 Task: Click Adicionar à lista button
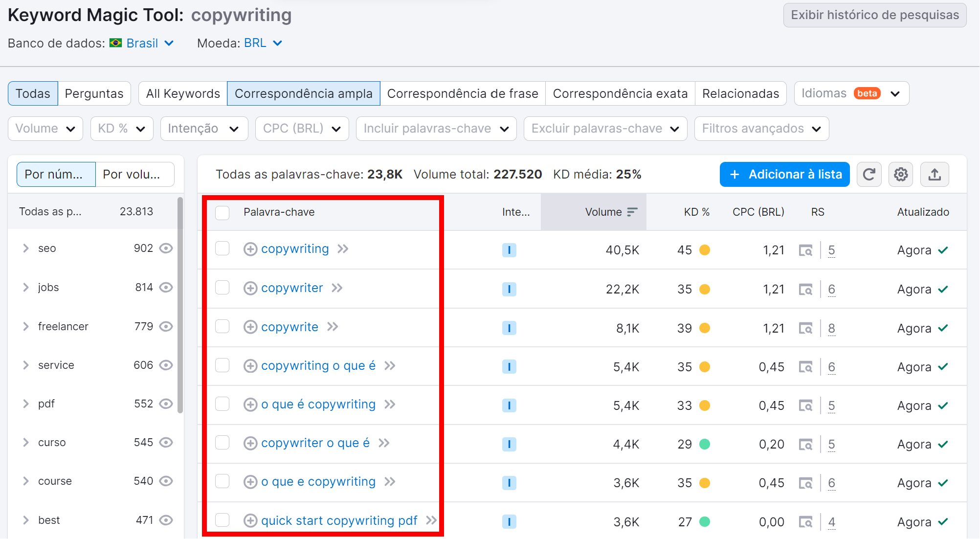pyautogui.click(x=784, y=175)
